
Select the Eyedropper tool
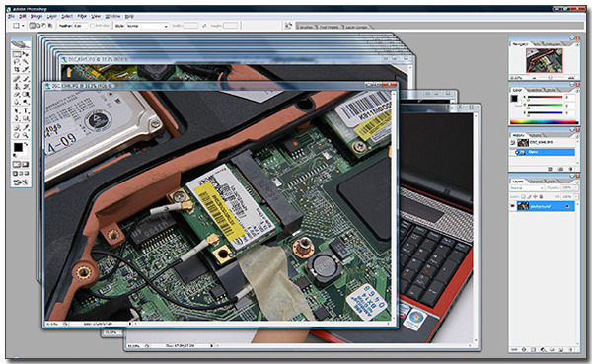26,128
